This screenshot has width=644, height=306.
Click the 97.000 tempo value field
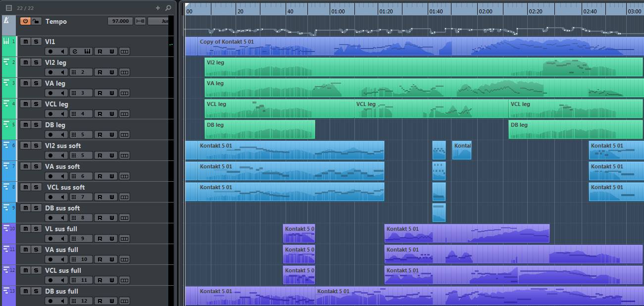(120, 21)
